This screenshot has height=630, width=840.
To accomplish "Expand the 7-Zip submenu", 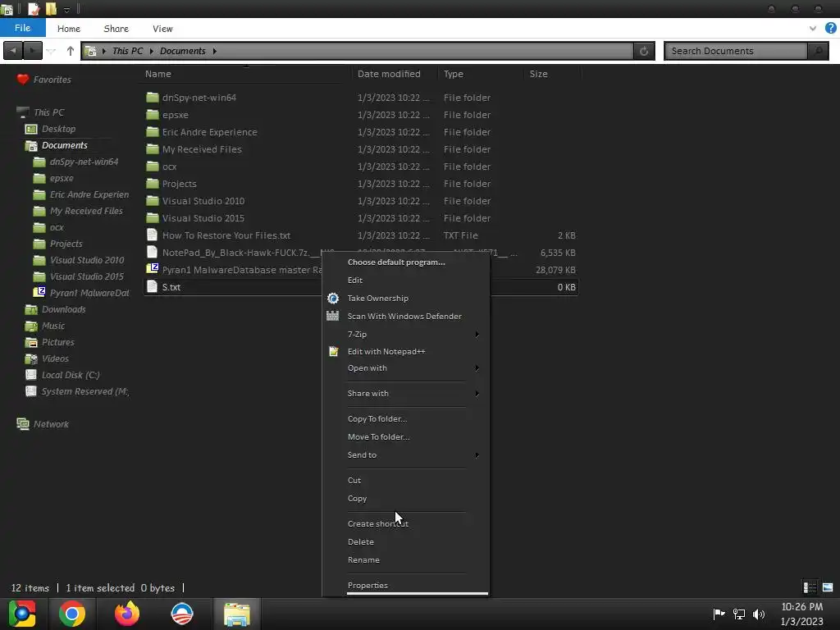I will click(x=477, y=335).
